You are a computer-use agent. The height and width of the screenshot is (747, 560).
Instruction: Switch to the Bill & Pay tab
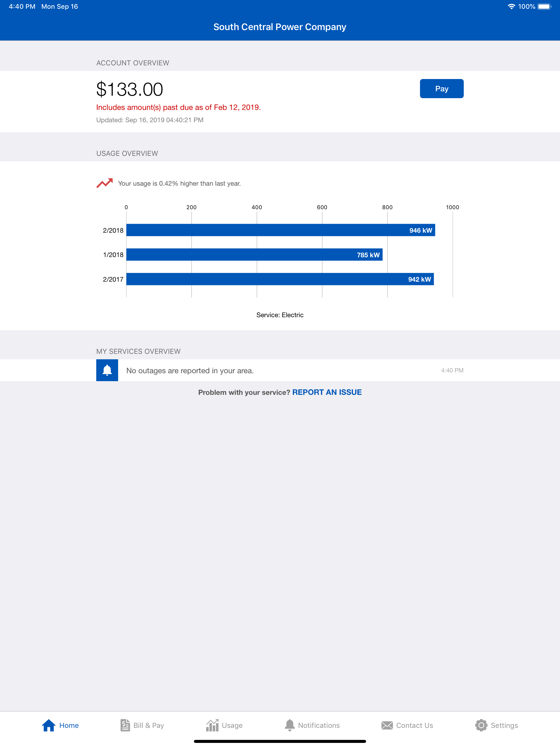(148, 725)
